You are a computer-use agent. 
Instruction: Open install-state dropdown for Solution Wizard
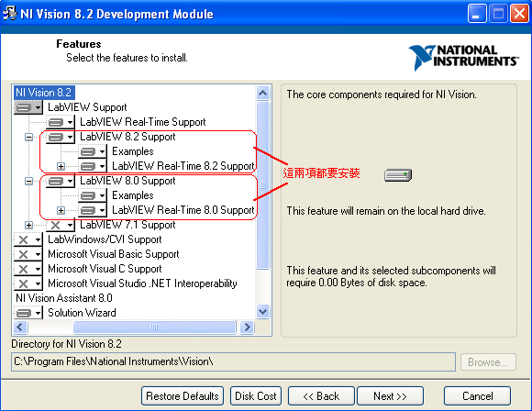28,313
